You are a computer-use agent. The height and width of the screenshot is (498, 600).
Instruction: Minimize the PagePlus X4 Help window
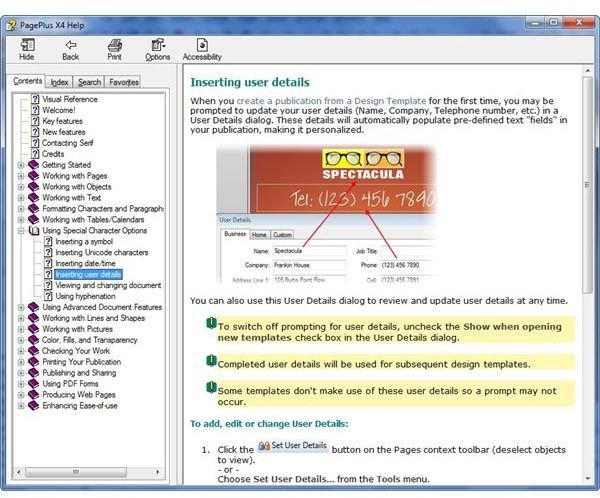pyautogui.click(x=536, y=23)
